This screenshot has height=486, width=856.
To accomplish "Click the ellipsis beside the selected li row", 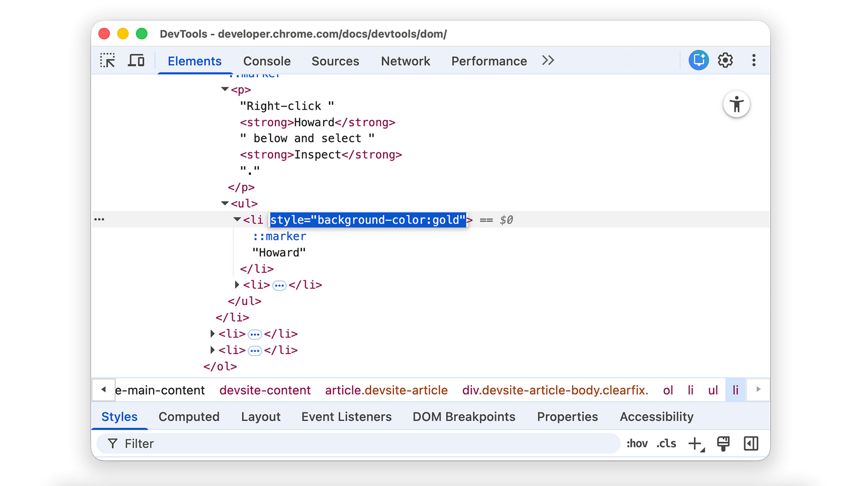I will [x=99, y=219].
